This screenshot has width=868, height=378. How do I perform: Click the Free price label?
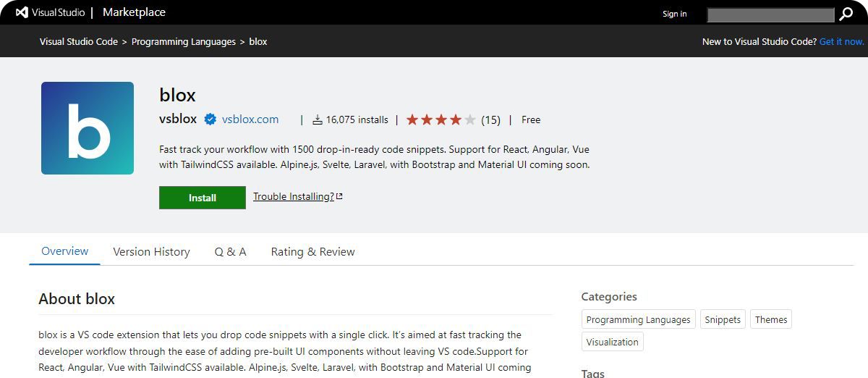tap(531, 119)
